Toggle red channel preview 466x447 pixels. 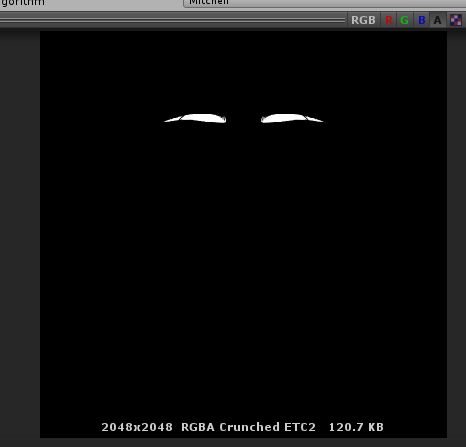click(389, 20)
